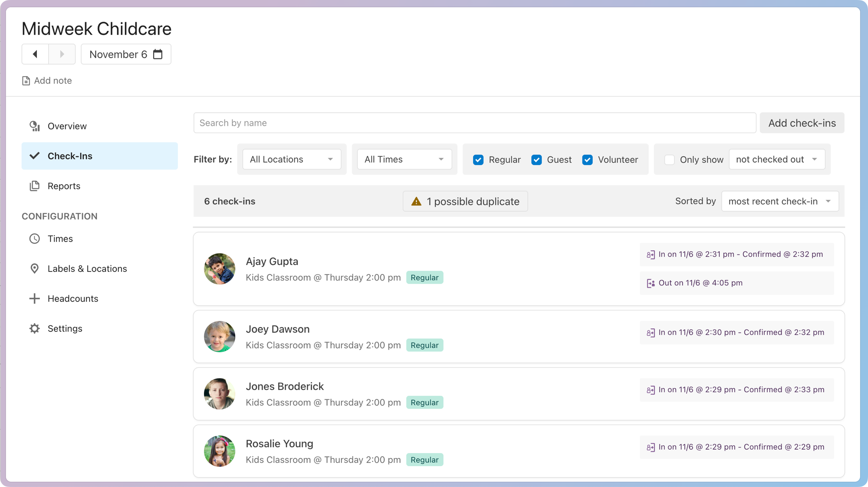Focus the Search by name field
The image size is (868, 487).
pos(474,123)
